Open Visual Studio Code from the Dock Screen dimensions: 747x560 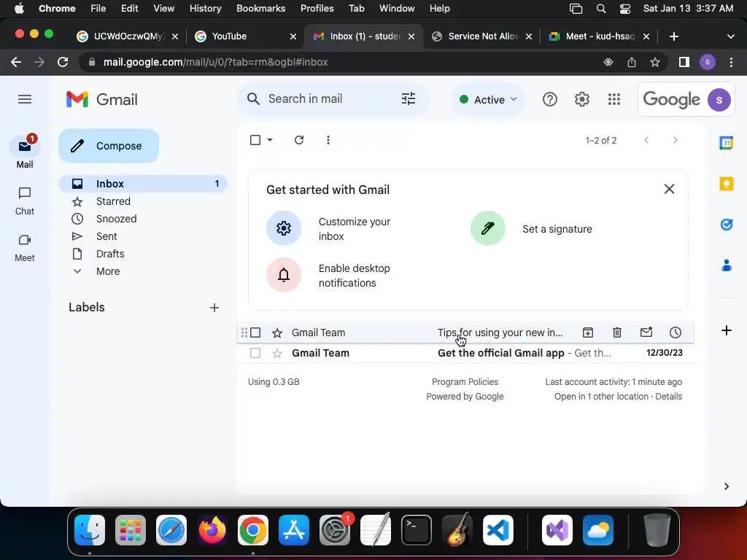click(498, 530)
